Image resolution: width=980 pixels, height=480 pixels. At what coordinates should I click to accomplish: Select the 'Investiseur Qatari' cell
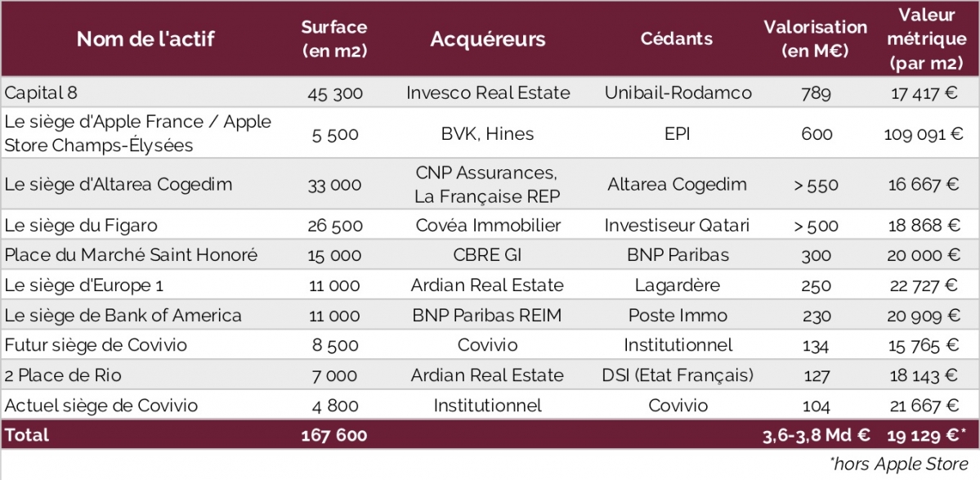677,226
